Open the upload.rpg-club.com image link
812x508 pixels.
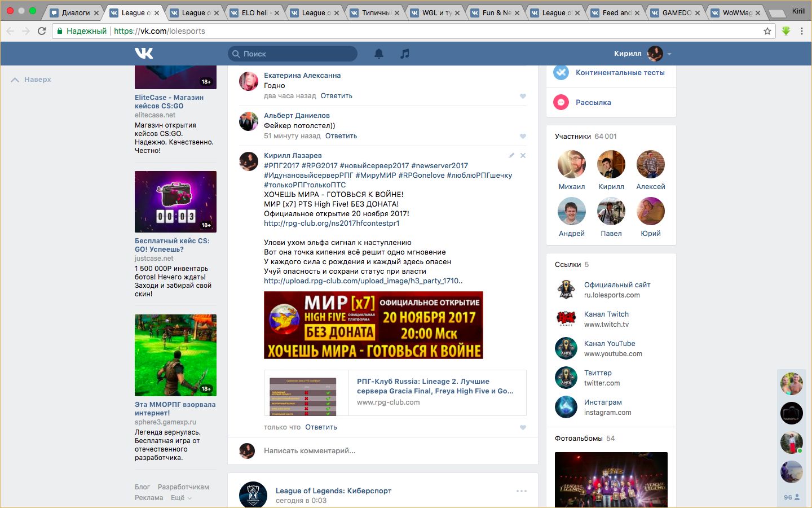point(363,281)
